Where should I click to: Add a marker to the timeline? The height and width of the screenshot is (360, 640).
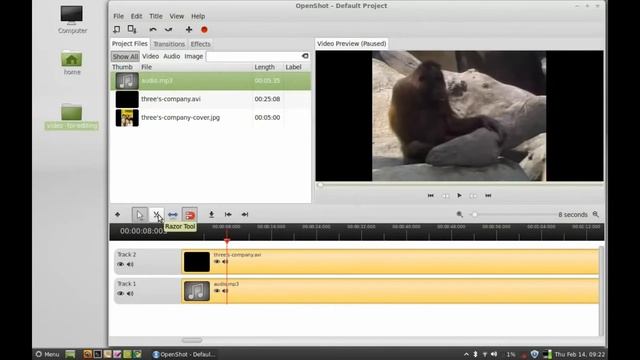point(211,214)
